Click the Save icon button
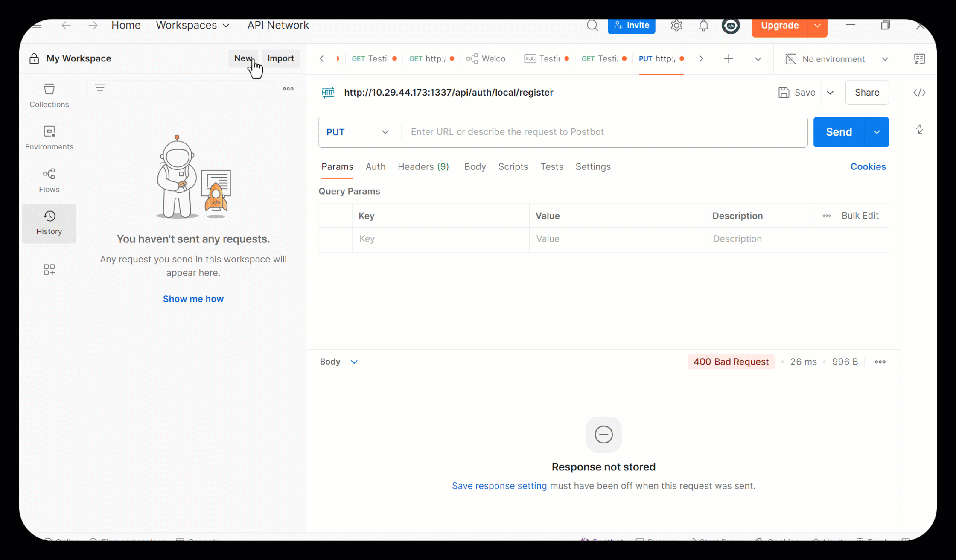This screenshot has height=560, width=956. pyautogui.click(x=796, y=93)
